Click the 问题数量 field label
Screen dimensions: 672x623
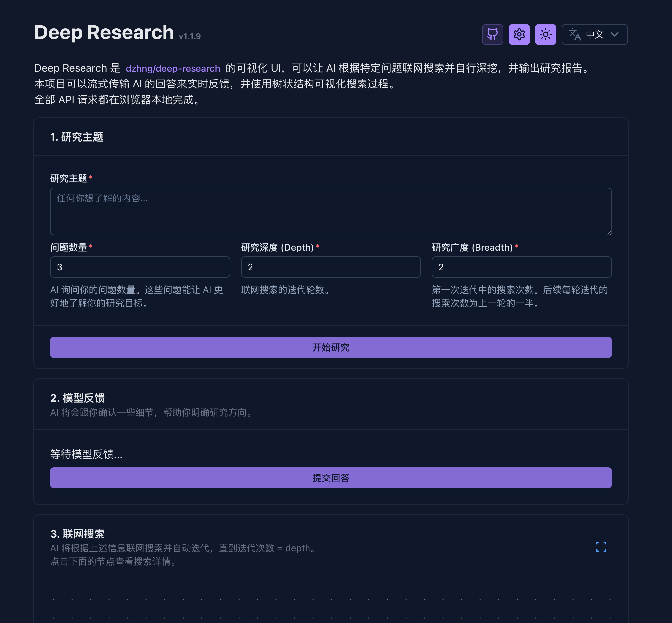coord(69,248)
